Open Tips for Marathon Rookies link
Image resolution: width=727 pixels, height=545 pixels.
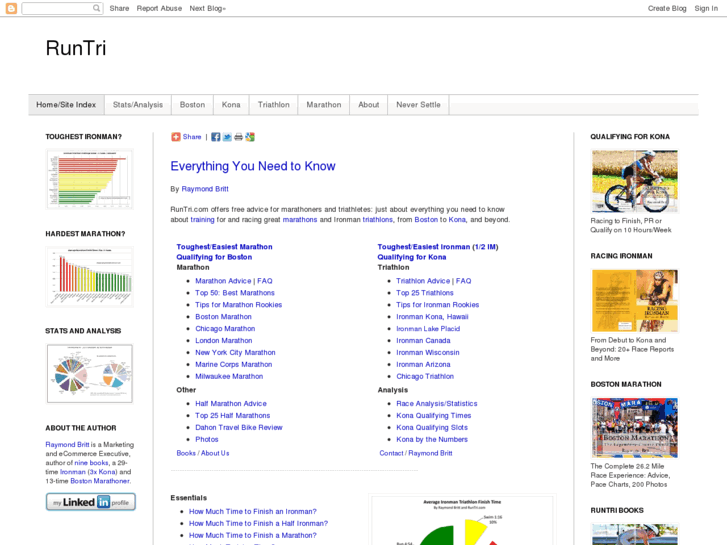[238, 305]
